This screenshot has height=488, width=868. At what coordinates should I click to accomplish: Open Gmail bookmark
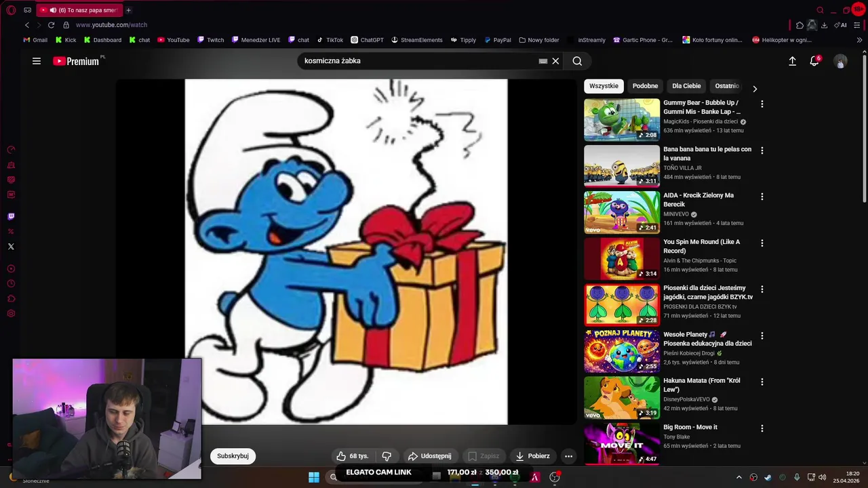[35, 40]
